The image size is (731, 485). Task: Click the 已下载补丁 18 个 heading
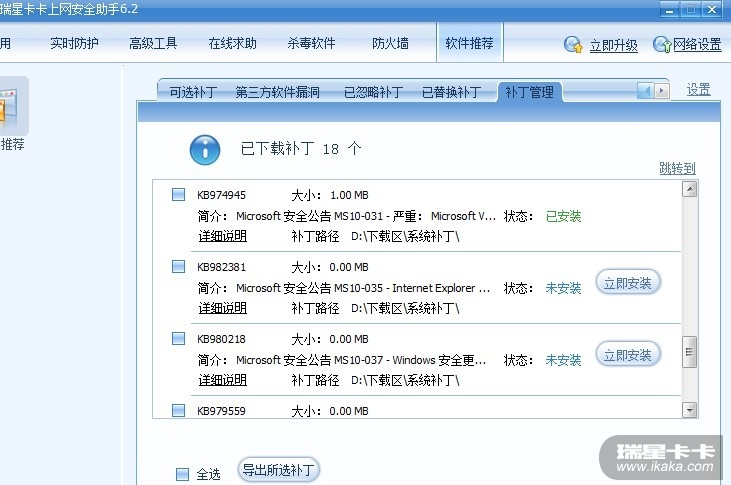(301, 149)
